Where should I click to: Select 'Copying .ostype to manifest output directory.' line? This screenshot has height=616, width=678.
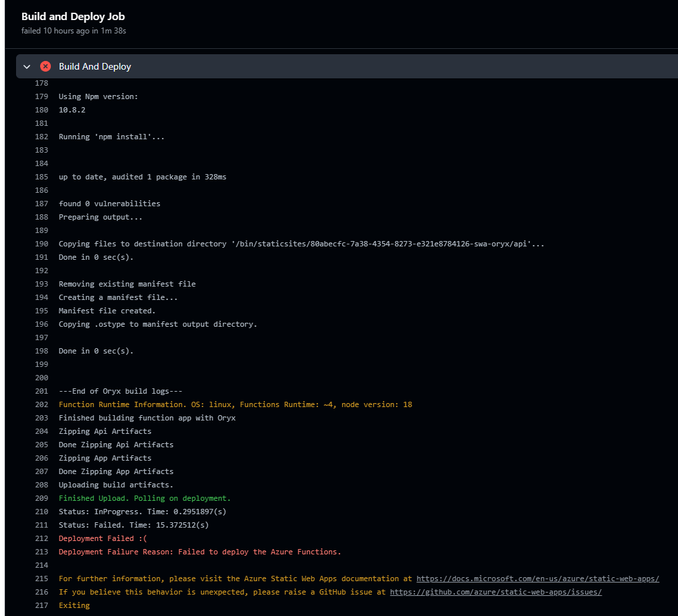pyautogui.click(x=158, y=325)
